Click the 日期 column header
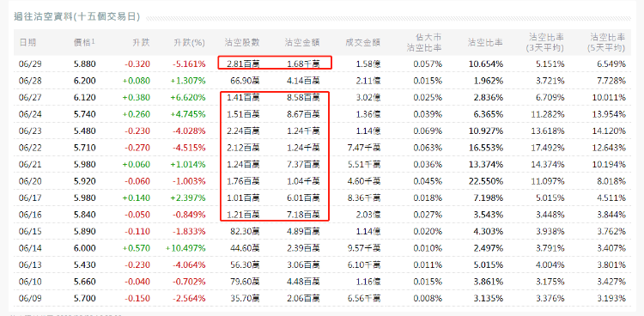This screenshot has width=644, height=316. click(x=27, y=42)
